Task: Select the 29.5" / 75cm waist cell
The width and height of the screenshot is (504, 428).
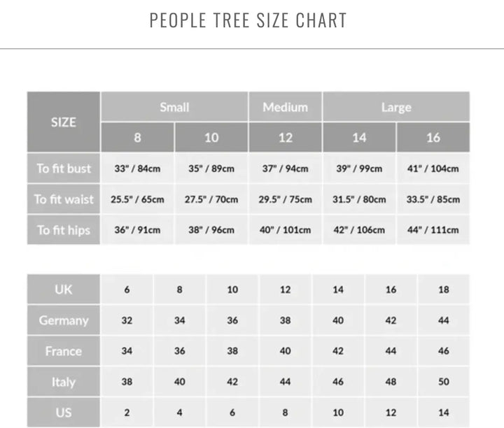Action: pyautogui.click(x=285, y=199)
